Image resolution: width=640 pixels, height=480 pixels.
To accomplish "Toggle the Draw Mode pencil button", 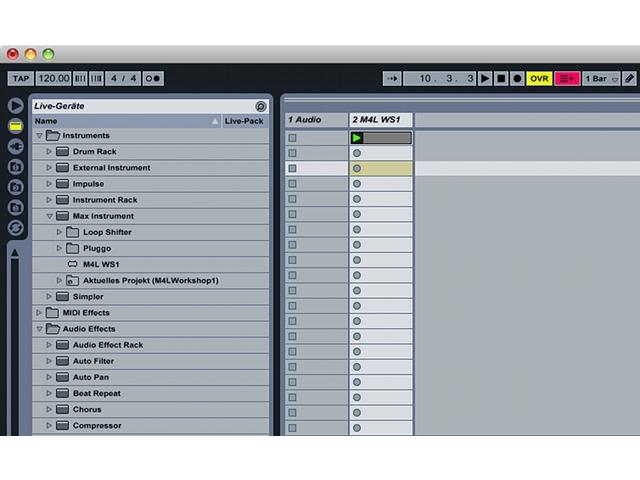I will [x=629, y=78].
